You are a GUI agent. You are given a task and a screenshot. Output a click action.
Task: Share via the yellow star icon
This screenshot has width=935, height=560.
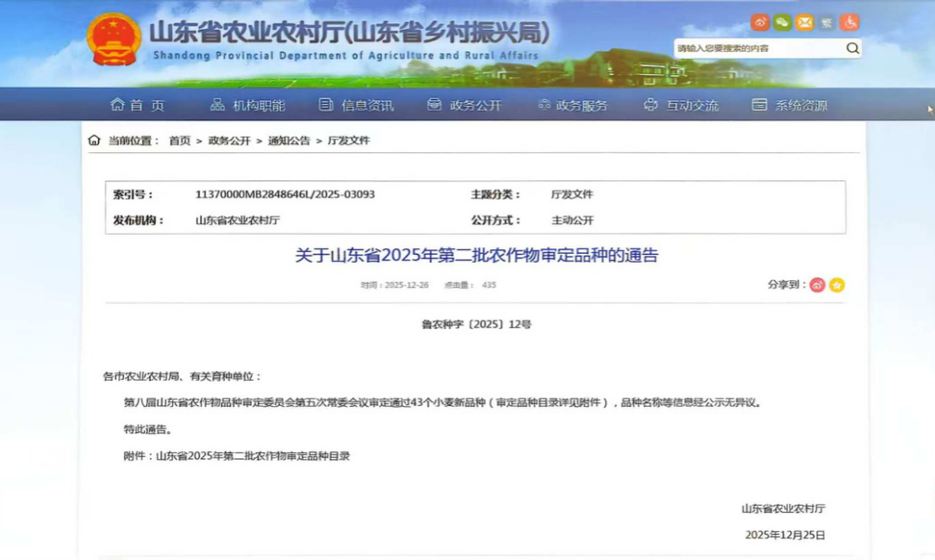pyautogui.click(x=837, y=285)
